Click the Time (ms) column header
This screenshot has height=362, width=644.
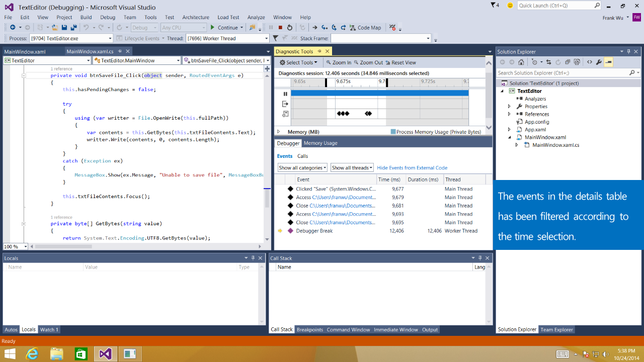(390, 179)
